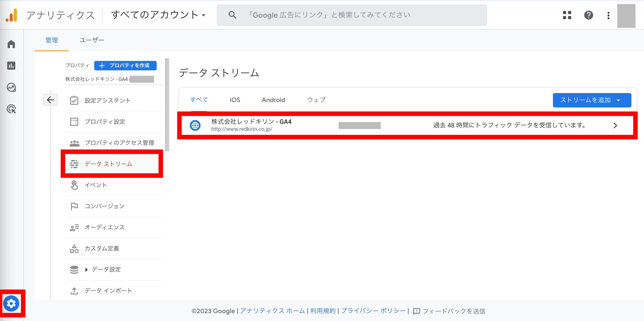This screenshot has height=321, width=644.
Task: Click the アナリティクス product title
Action: coord(61,15)
